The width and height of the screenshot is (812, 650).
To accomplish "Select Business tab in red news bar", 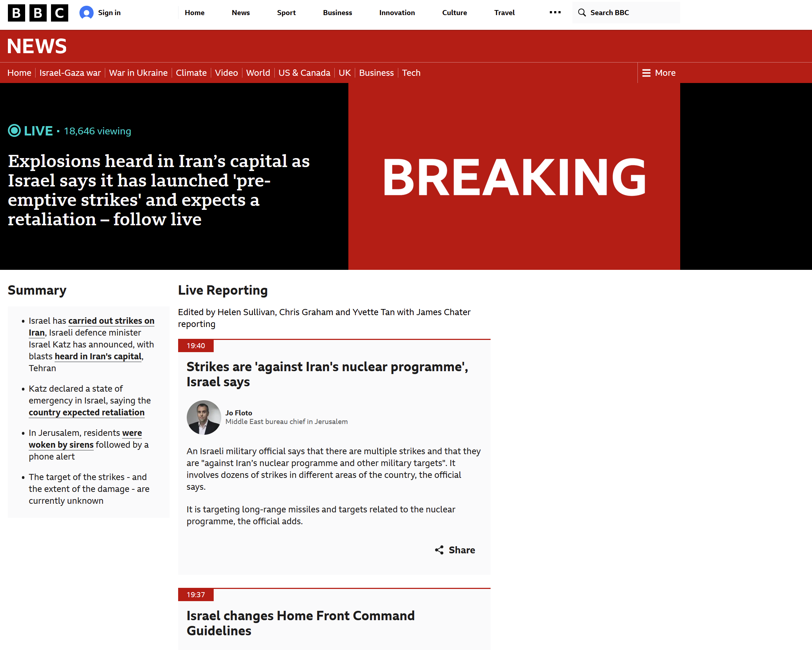I will 376,73.
